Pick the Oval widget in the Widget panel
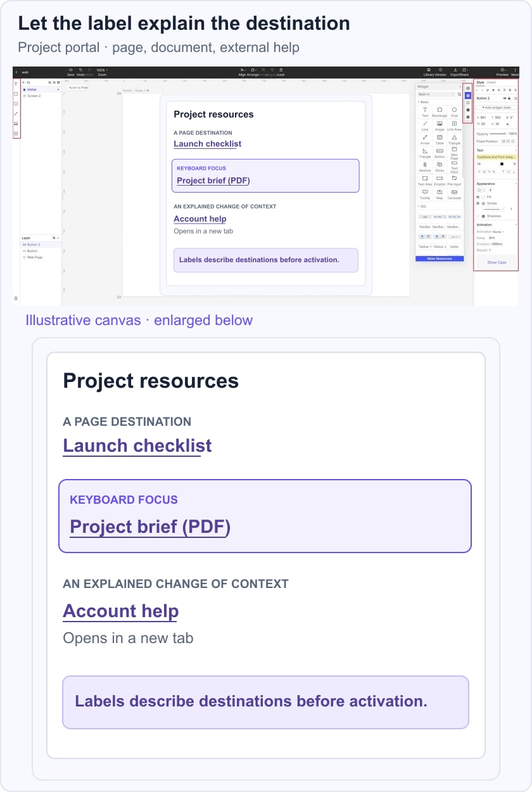This screenshot has width=532, height=792. (x=454, y=111)
